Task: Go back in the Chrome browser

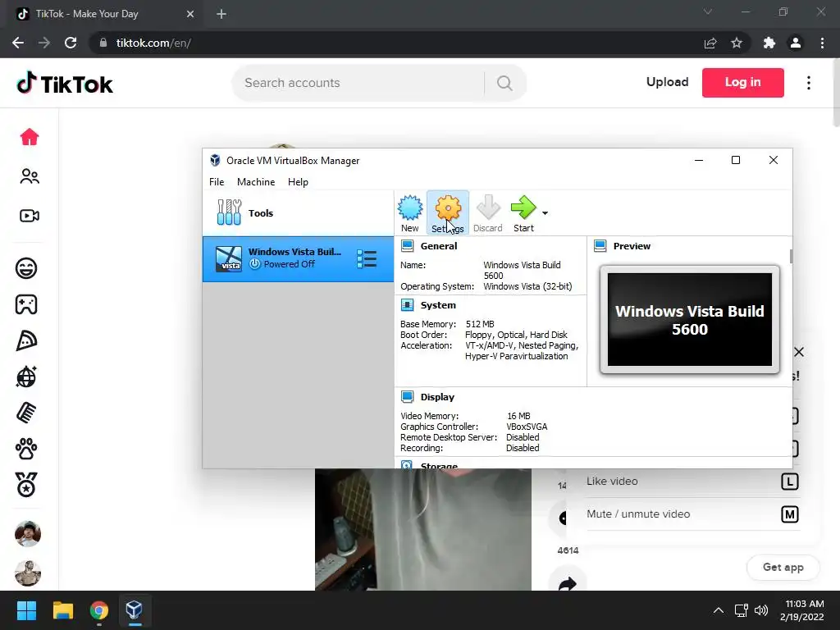Action: 18,43
